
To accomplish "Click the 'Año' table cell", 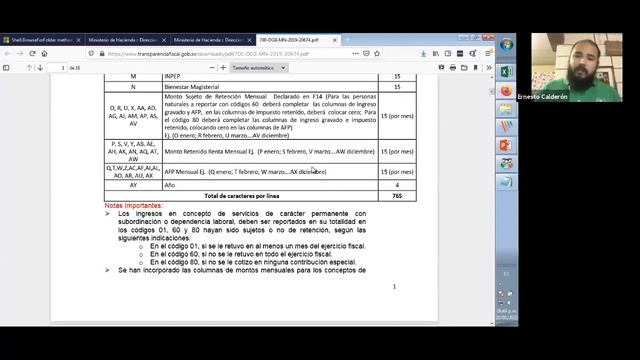I will pyautogui.click(x=270, y=185).
